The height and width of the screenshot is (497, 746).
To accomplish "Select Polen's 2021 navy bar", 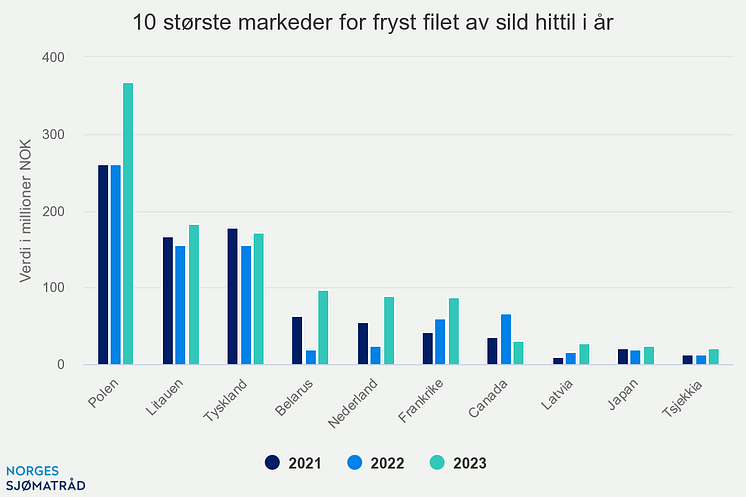I will [103, 264].
